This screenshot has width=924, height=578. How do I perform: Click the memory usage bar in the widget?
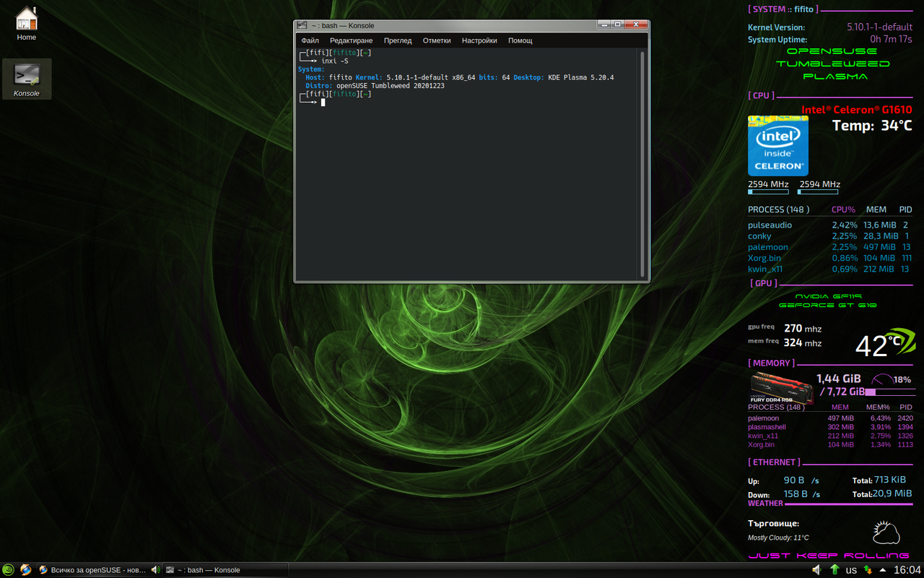(890, 392)
